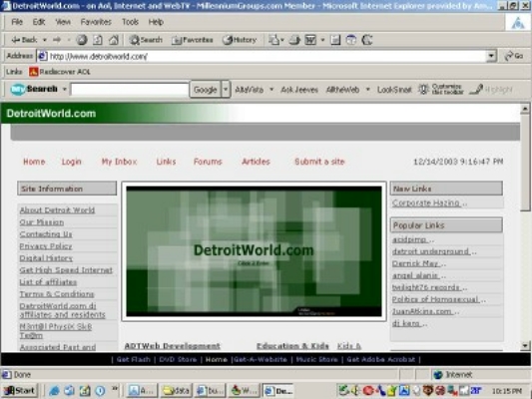Screen dimensions: 532x399
Task: Click the Home house icon
Action: click(x=114, y=40)
